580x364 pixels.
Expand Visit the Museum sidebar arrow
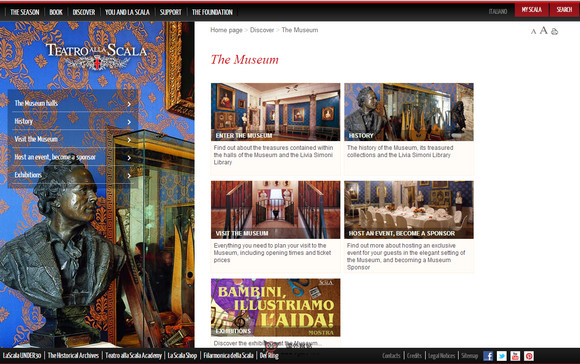(x=129, y=140)
